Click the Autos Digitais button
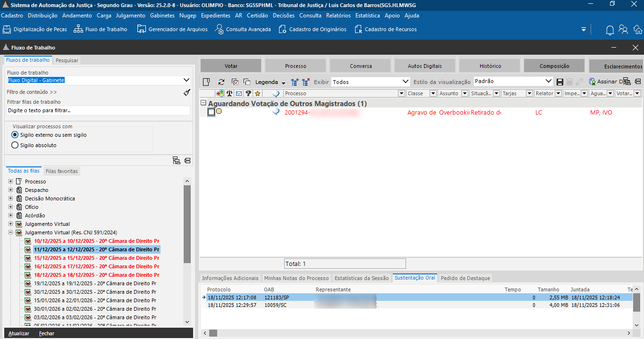644x339 pixels. pos(424,66)
